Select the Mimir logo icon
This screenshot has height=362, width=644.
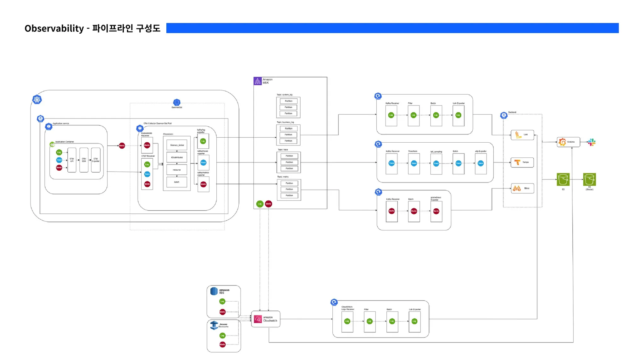click(517, 188)
